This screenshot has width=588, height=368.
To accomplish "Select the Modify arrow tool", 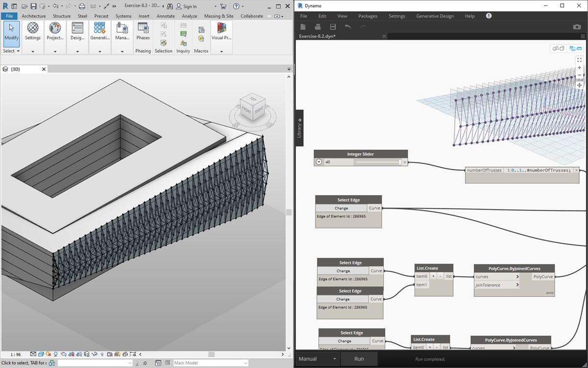I will [11, 29].
